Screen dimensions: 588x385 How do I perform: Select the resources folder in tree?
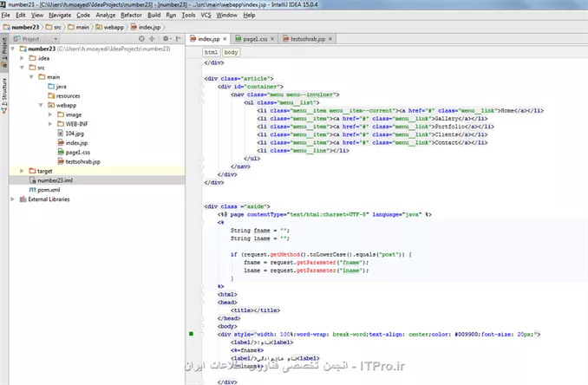(x=64, y=95)
